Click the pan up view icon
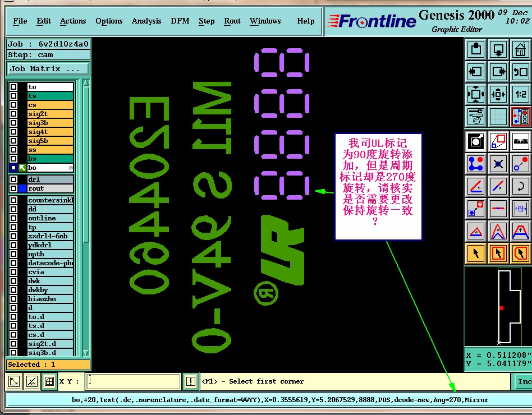This screenshot has height=415, width=532. point(476,49)
